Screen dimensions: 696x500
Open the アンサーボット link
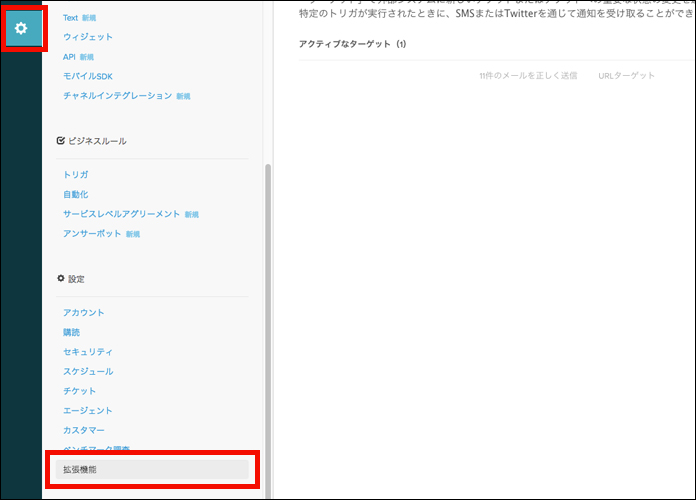click(92, 234)
